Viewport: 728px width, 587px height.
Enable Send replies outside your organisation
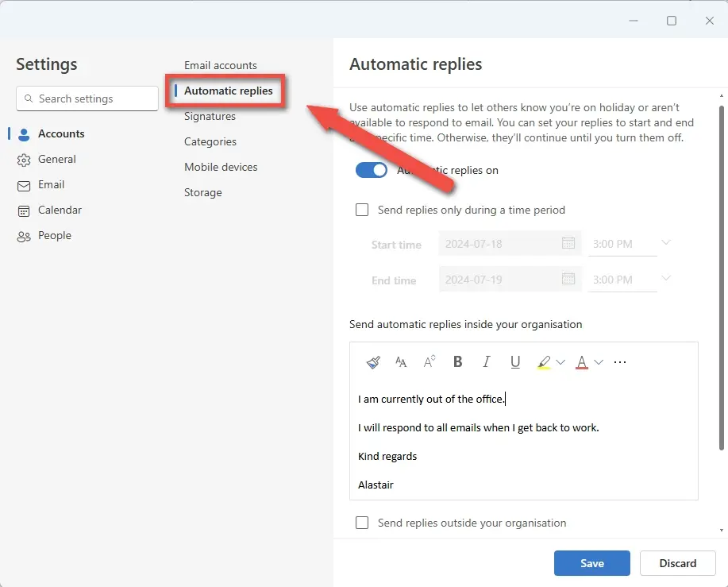click(x=362, y=523)
